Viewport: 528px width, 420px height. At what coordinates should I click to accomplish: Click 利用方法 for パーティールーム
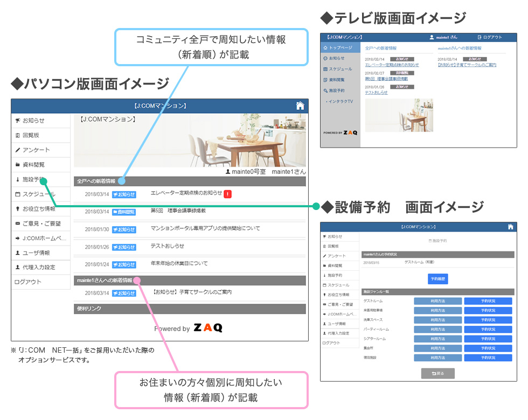[437, 330]
